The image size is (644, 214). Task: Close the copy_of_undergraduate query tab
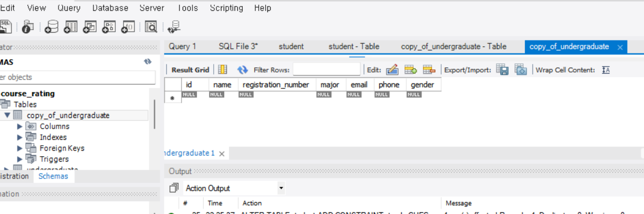pyautogui.click(x=620, y=47)
